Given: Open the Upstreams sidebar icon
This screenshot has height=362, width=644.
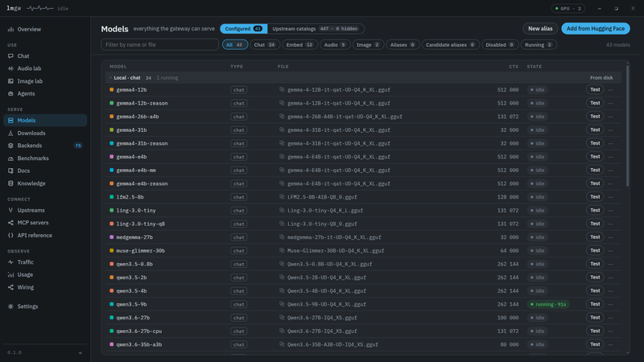Looking at the screenshot, I should point(10,210).
